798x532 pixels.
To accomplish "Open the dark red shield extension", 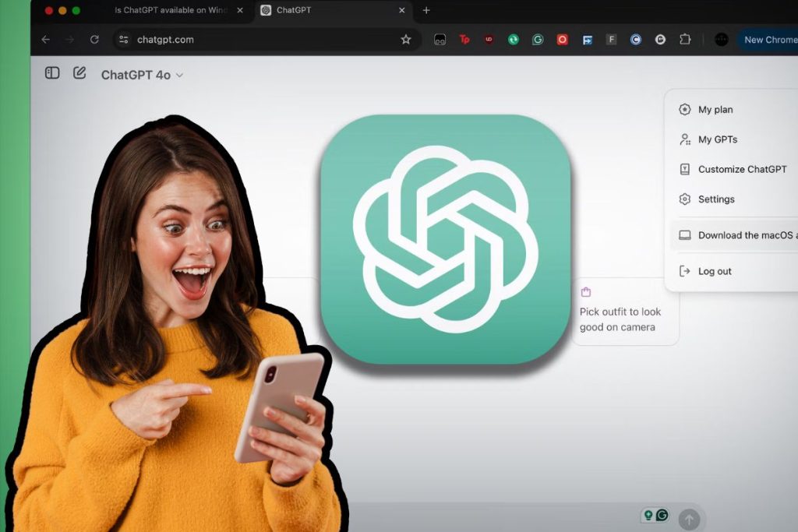I will tap(489, 39).
